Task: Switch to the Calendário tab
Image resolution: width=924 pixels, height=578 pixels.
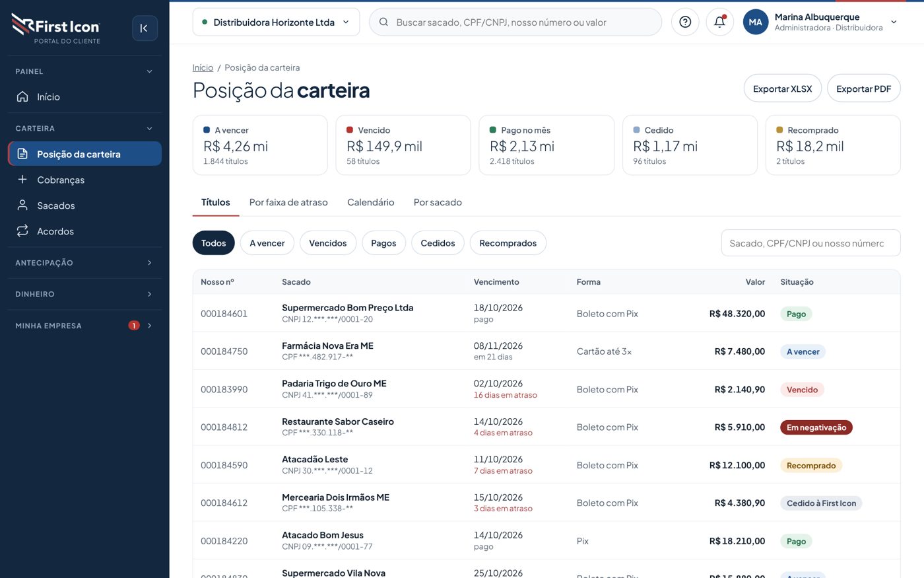Action: pos(371,202)
